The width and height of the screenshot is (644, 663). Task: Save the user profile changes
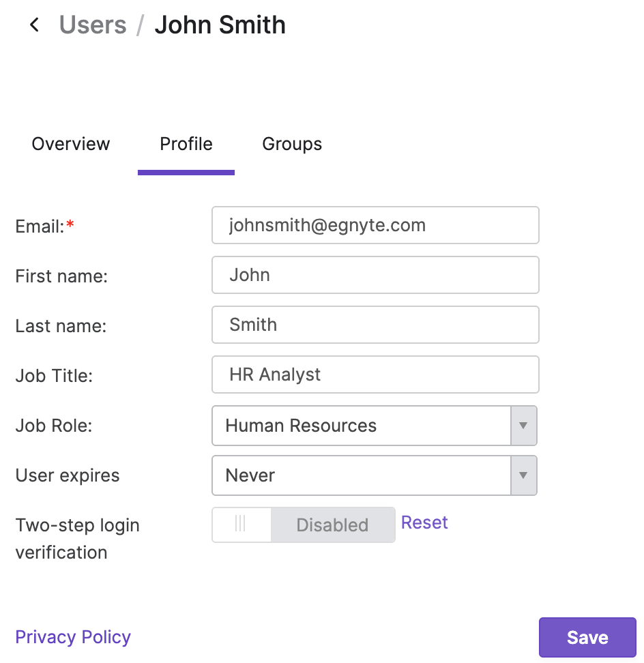tap(587, 637)
